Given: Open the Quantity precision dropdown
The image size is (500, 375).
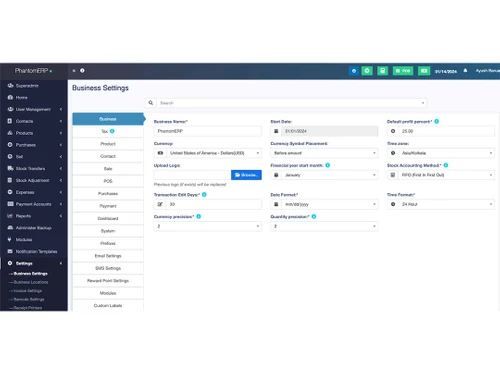Looking at the screenshot, I should tap(324, 226).
